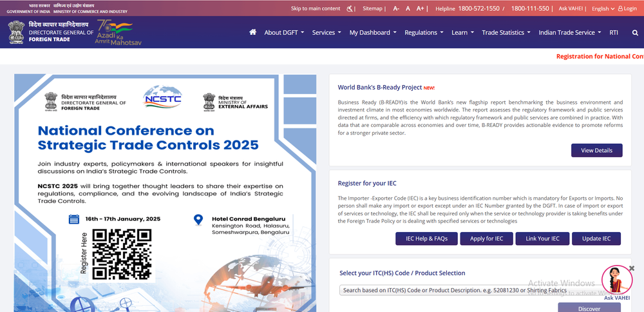Increase font size with A+

(x=422, y=8)
